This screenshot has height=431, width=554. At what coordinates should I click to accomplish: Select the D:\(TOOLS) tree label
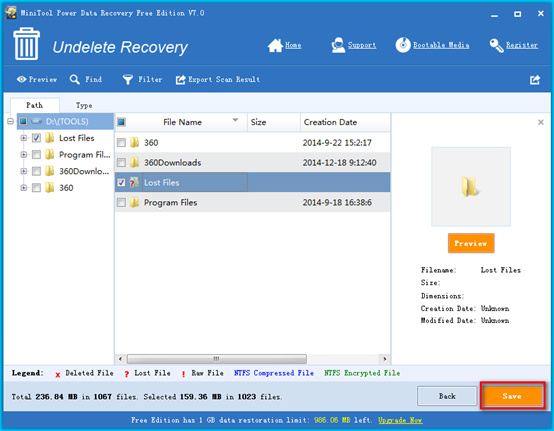67,122
